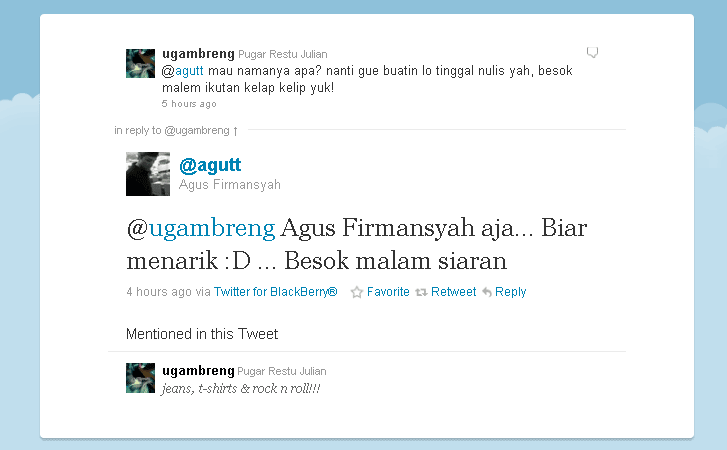The width and height of the screenshot is (727, 450).
Task: Click the speech bubble icon on top tweet
Action: click(592, 52)
